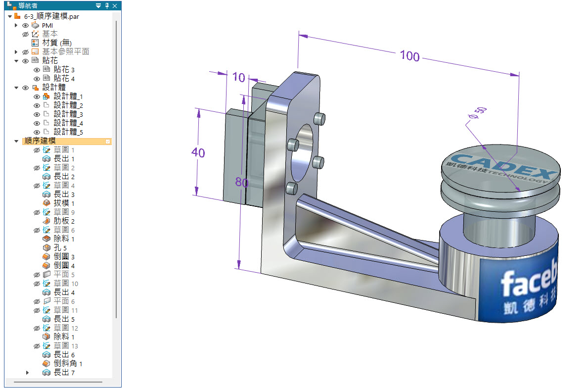Click the 材質 (無) material icon
The image size is (588, 388).
click(36, 43)
